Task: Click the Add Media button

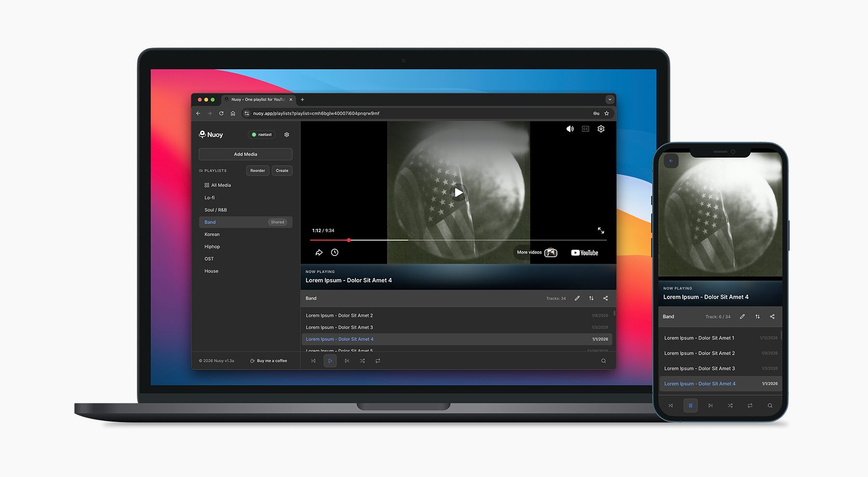Action: pyautogui.click(x=245, y=154)
